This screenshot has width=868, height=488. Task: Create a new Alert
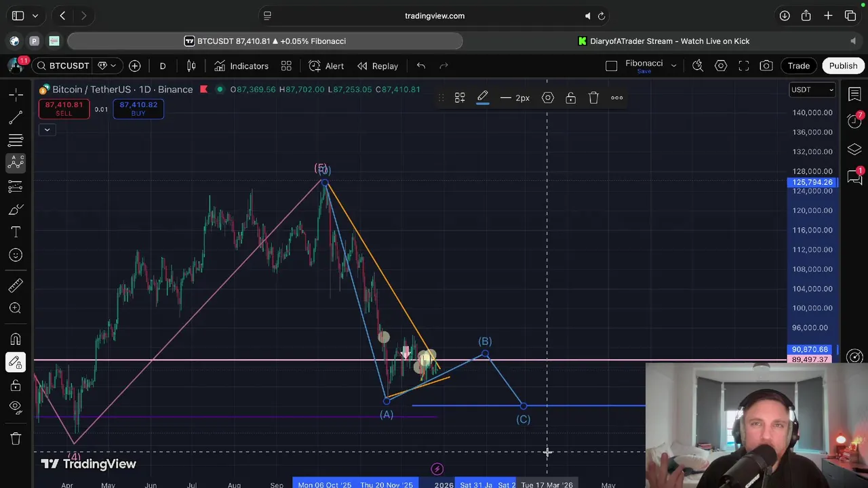[x=326, y=66]
